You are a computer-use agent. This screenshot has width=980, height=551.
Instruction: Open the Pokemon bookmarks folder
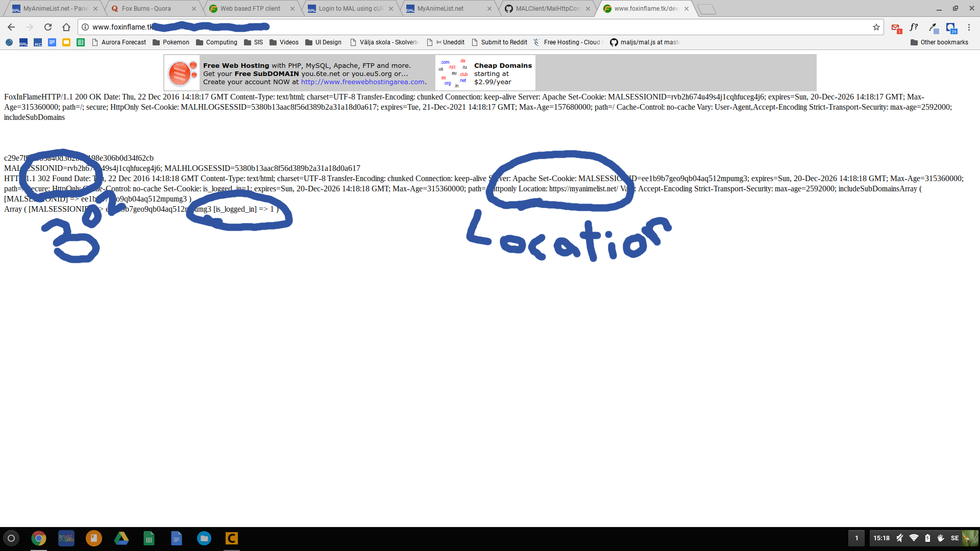(x=171, y=42)
